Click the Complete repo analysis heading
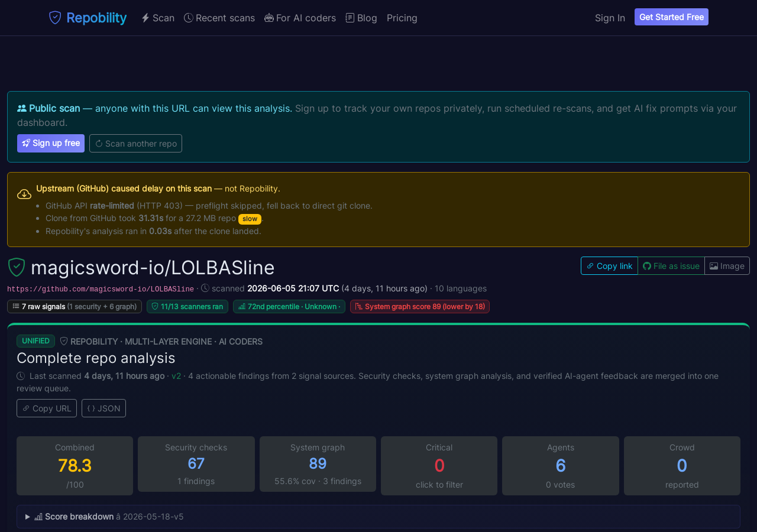This screenshot has width=757, height=532. [96, 358]
